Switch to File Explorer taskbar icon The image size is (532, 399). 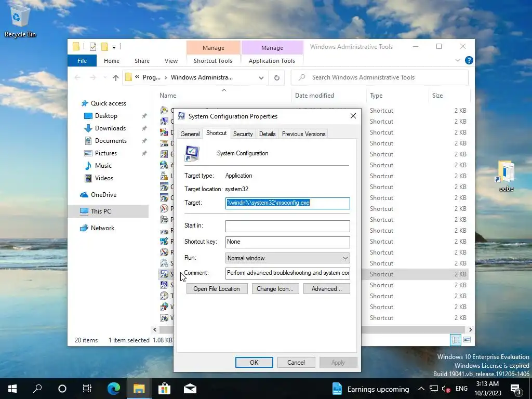click(x=139, y=389)
